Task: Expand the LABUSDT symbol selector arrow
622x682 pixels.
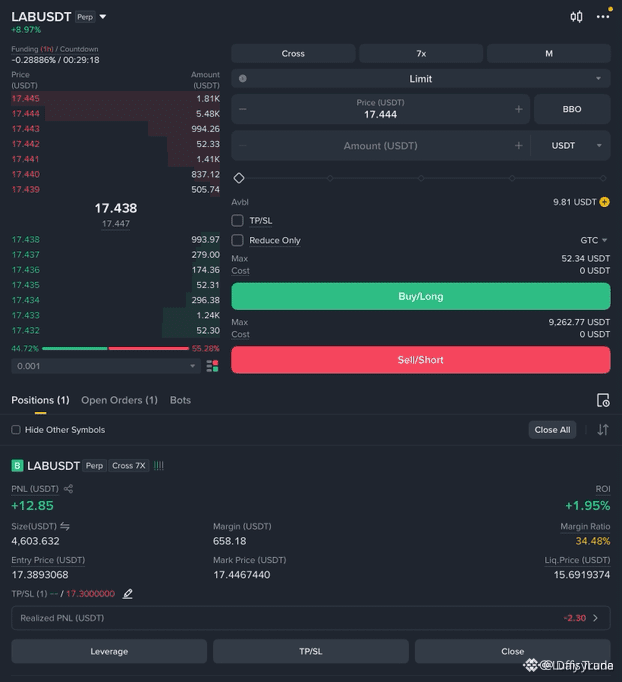Action: (x=103, y=17)
